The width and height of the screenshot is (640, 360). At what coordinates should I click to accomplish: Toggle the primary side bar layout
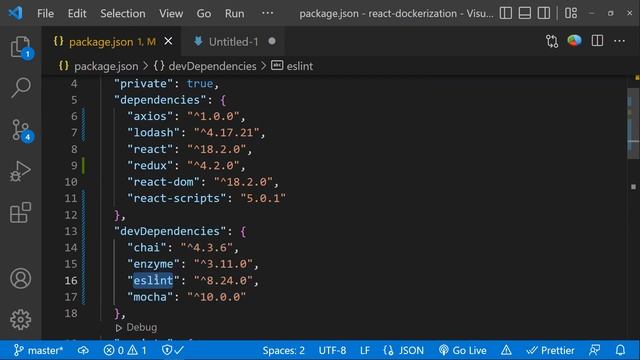[506, 13]
